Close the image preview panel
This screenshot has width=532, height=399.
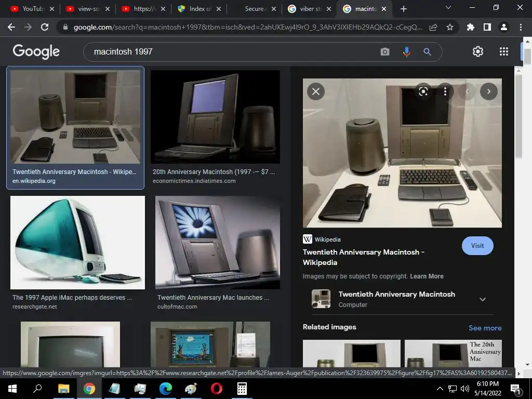pos(316,91)
